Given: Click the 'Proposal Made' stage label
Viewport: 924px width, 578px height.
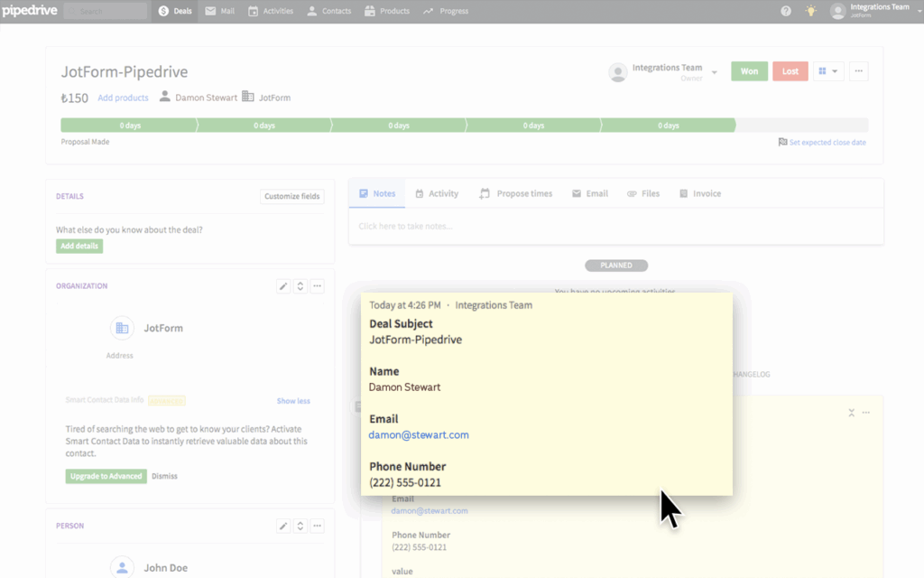Looking at the screenshot, I should click(85, 142).
